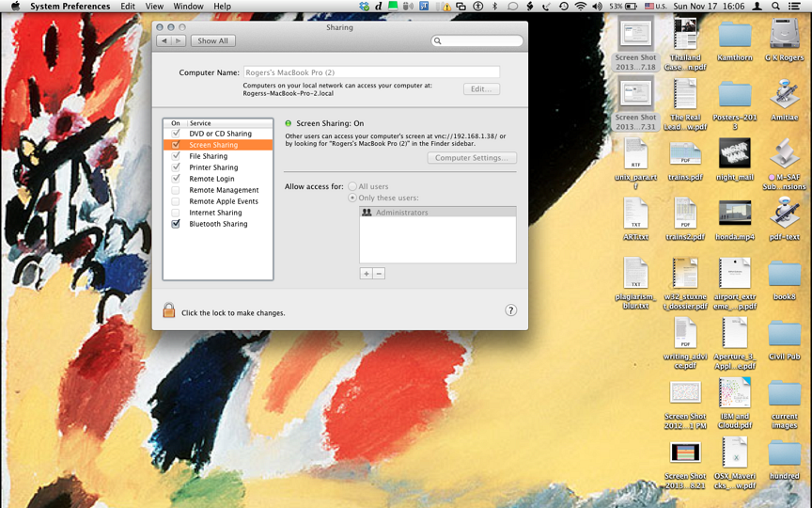Viewport: 812px width, 508px height.
Task: Click the Sun Nov 17 16:06 clock
Action: (x=709, y=7)
